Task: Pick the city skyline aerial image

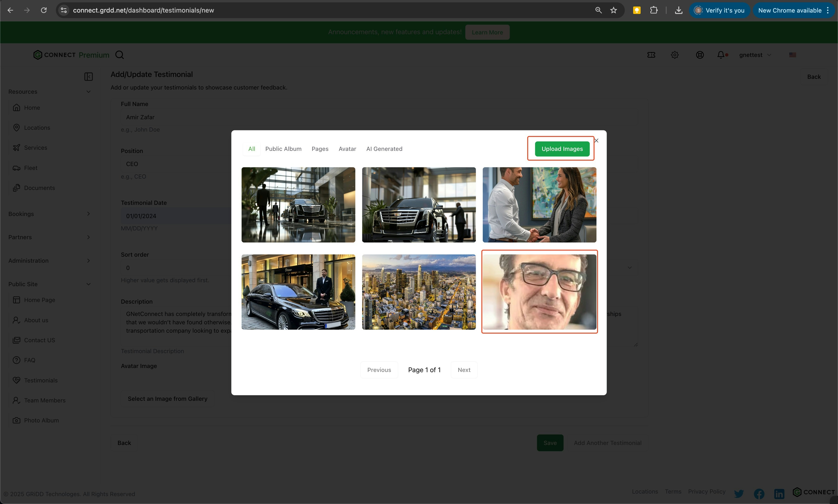Action: click(419, 292)
